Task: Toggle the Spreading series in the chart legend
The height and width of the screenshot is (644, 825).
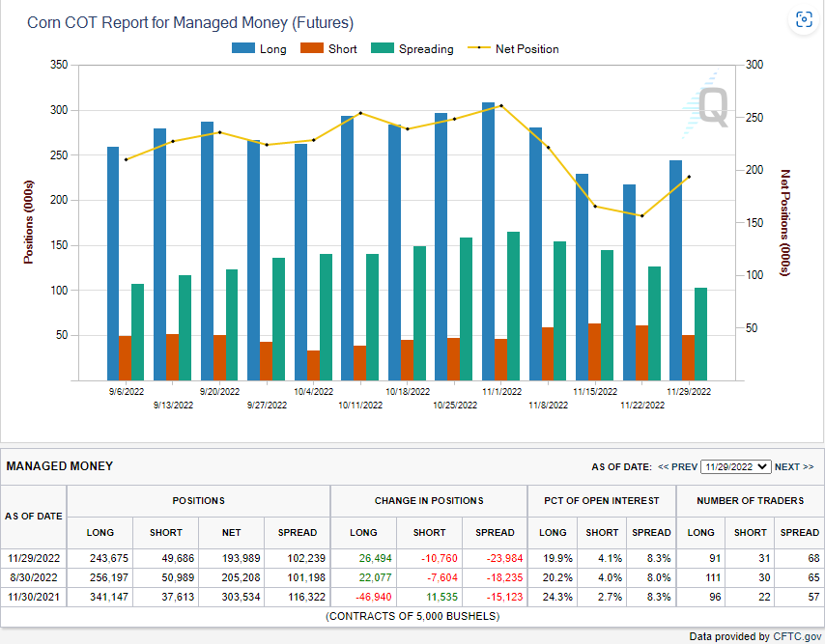Action: pyautogui.click(x=412, y=49)
